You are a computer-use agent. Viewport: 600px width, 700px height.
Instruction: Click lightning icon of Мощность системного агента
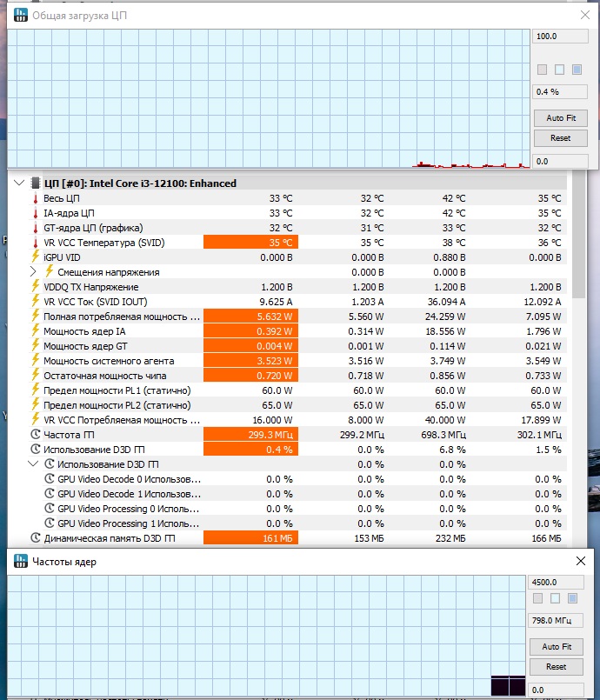[36, 360]
